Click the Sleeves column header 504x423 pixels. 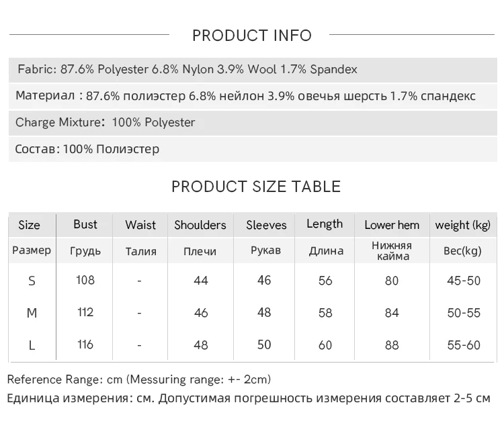(266, 225)
